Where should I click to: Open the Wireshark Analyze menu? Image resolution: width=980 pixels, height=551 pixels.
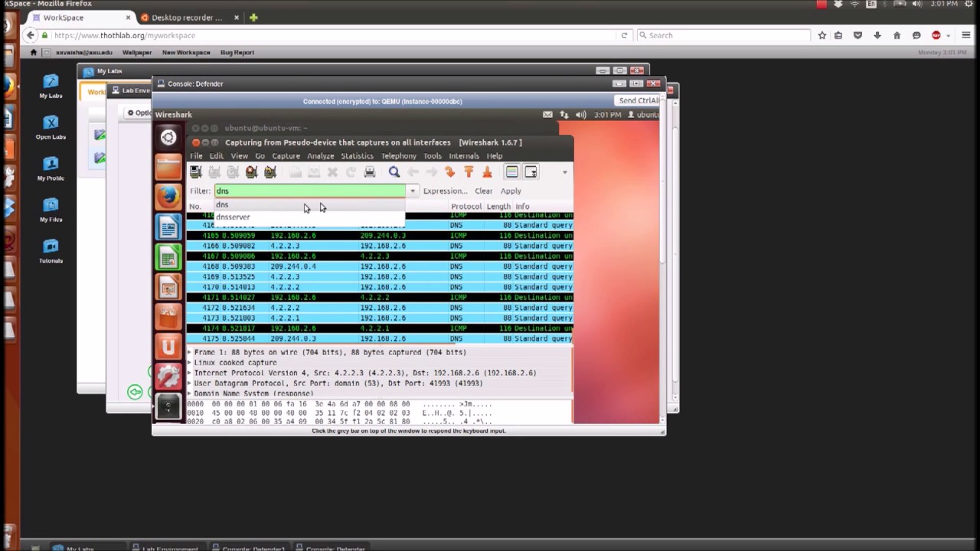click(x=321, y=156)
